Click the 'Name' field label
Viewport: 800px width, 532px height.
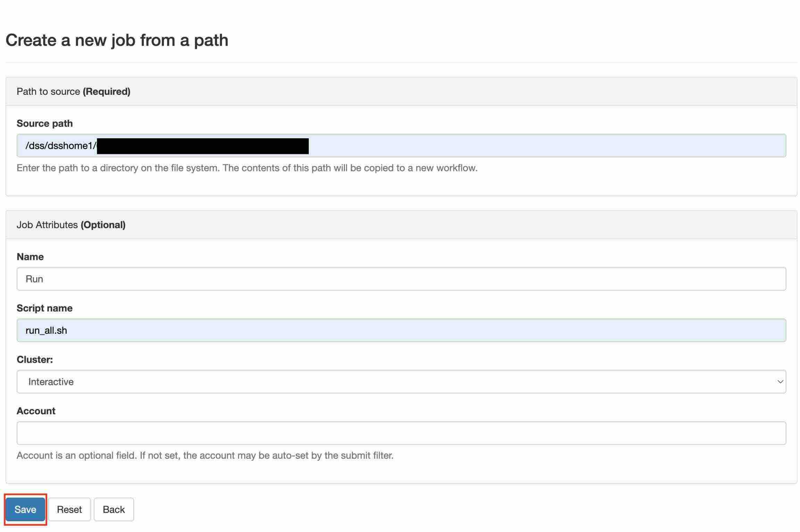pyautogui.click(x=30, y=257)
